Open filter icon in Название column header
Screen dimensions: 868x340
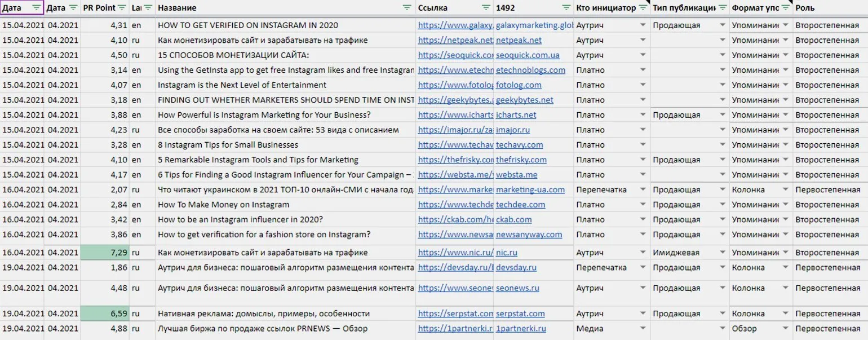407,8
